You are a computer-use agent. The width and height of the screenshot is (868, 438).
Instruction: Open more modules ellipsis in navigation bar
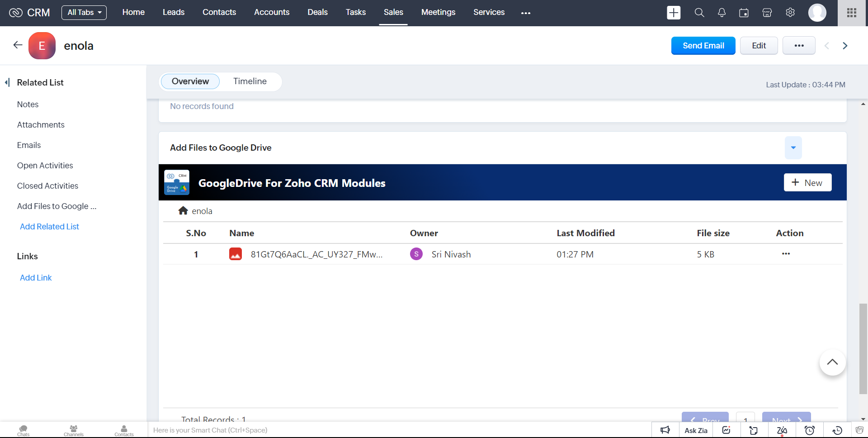coord(525,13)
